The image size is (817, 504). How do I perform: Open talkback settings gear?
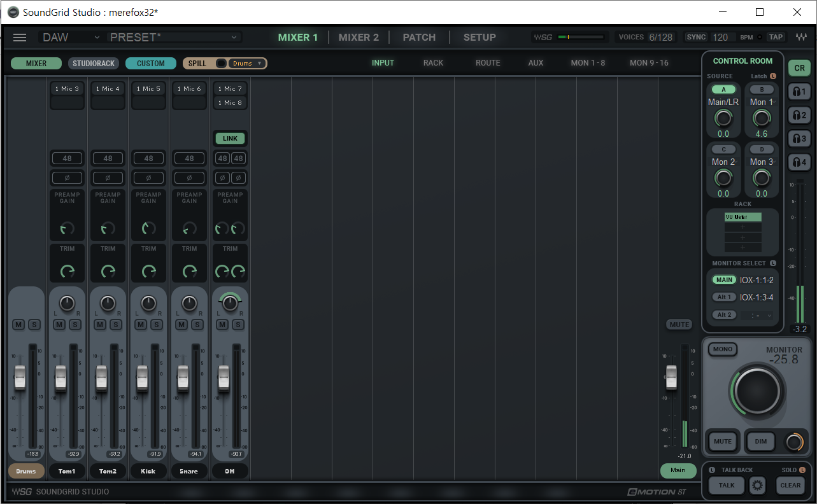757,485
